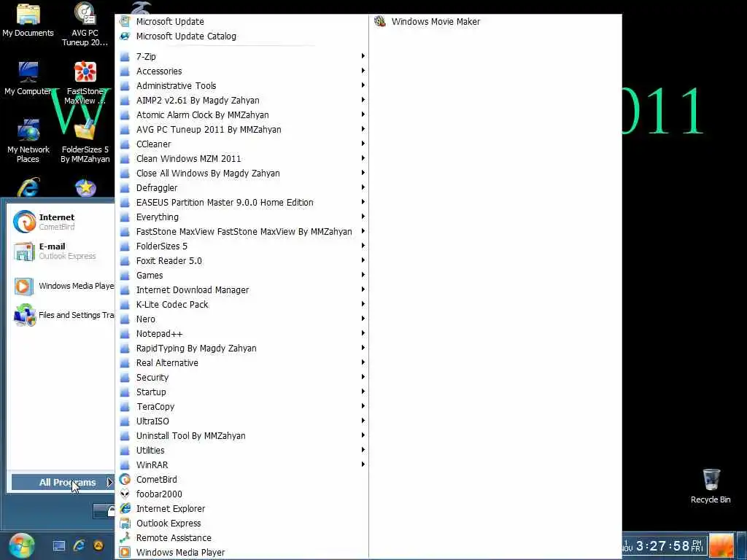Expand AVG PC Tuneup 2011 submenu arrow

(363, 130)
